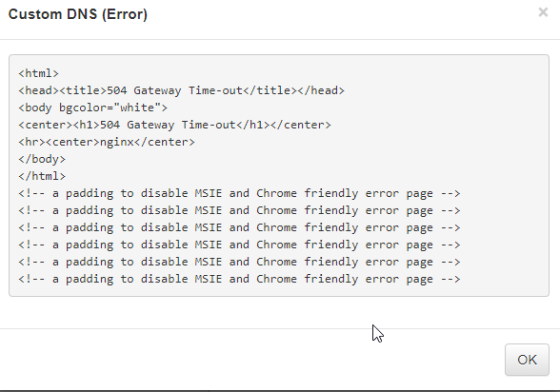Click the <hr> tag in the code
Screen dimensions: 560x392
pos(32,142)
